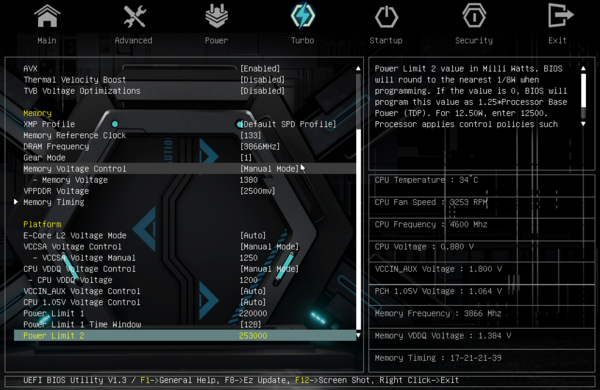Click help panel scroll-up arrow

pyautogui.click(x=583, y=69)
